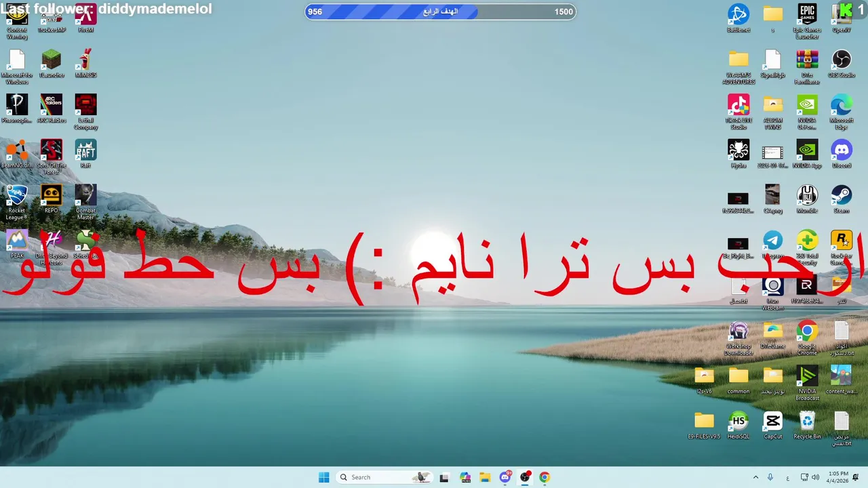Launch the PEAK game icon

(x=16, y=244)
